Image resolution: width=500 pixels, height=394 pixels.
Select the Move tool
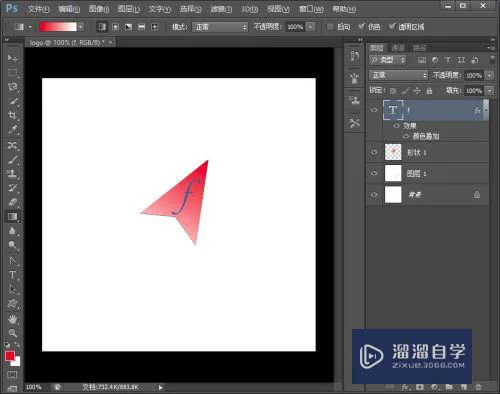coord(12,58)
